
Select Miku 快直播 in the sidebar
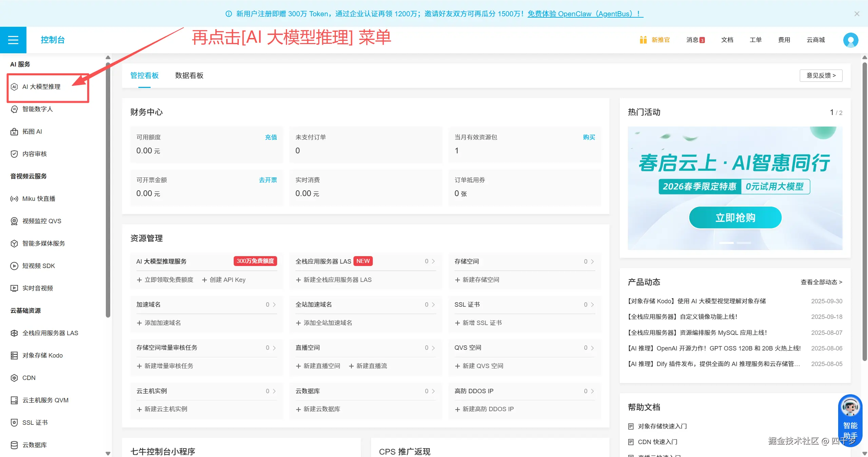point(39,198)
